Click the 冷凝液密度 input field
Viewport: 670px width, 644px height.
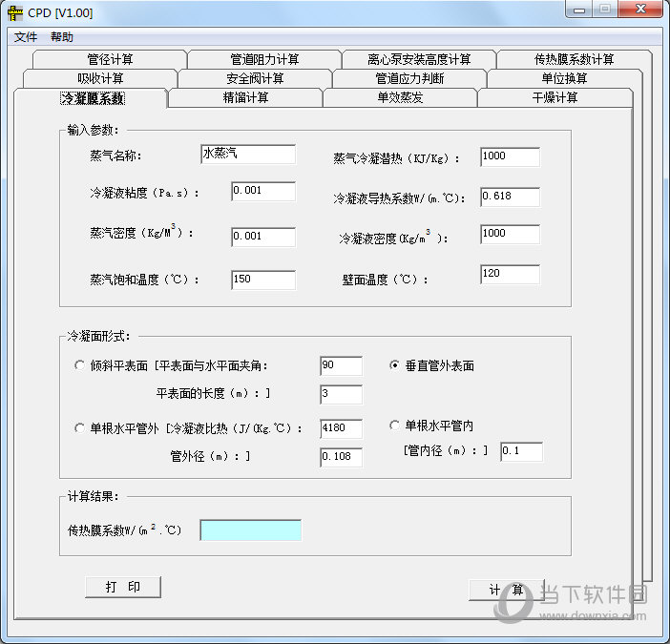tap(510, 234)
